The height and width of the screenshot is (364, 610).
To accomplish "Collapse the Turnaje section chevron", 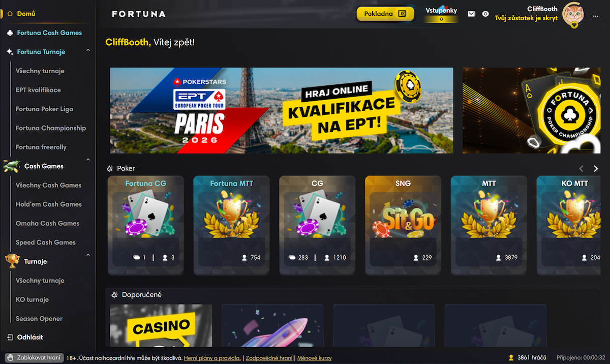I will [88, 255].
